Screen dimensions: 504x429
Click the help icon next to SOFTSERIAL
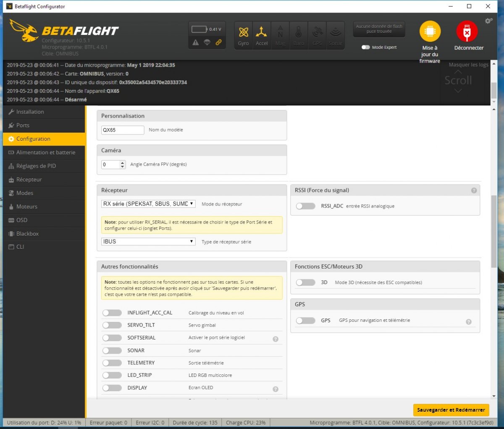276,339
